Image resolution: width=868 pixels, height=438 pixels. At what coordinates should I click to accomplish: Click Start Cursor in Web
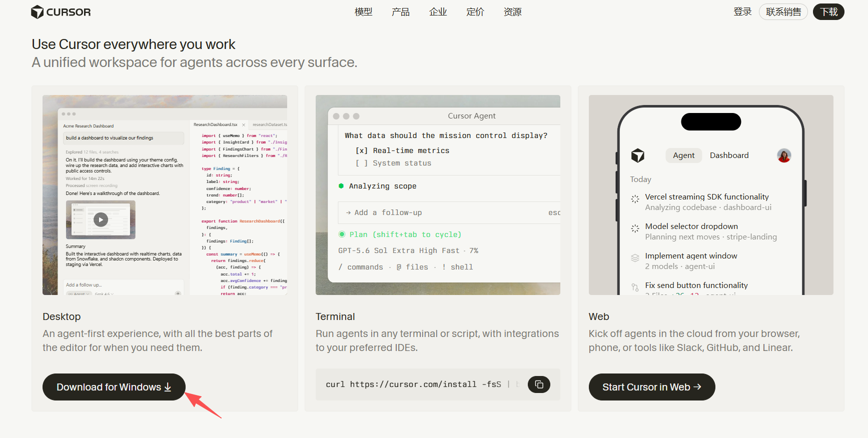(652, 387)
